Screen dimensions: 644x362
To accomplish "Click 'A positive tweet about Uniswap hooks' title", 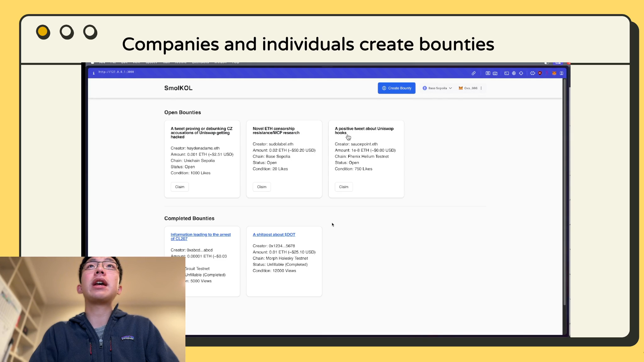I will click(x=364, y=131).
